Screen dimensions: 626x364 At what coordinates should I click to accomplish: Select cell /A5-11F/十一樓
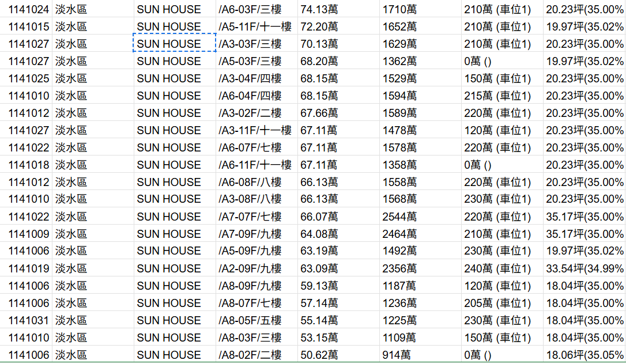click(x=257, y=26)
